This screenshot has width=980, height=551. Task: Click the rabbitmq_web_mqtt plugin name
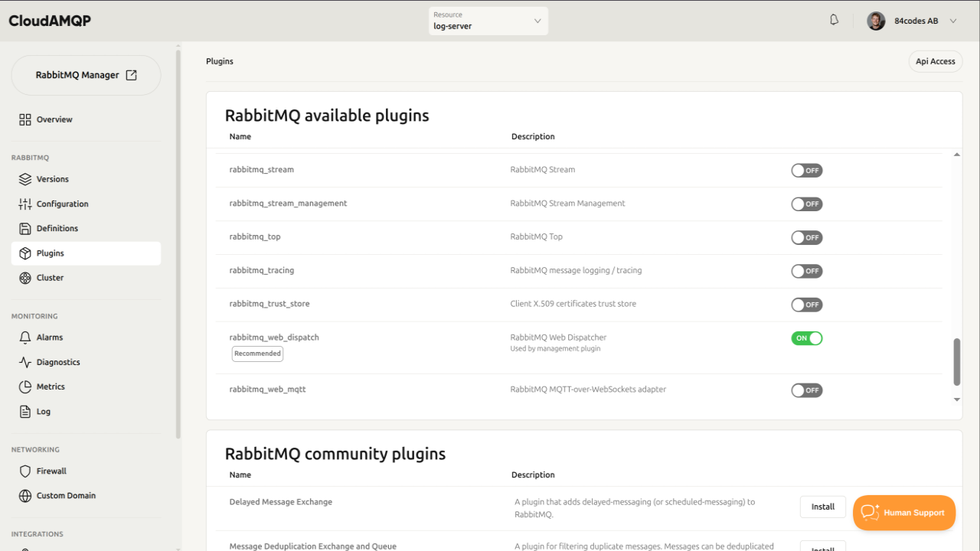pyautogui.click(x=267, y=390)
